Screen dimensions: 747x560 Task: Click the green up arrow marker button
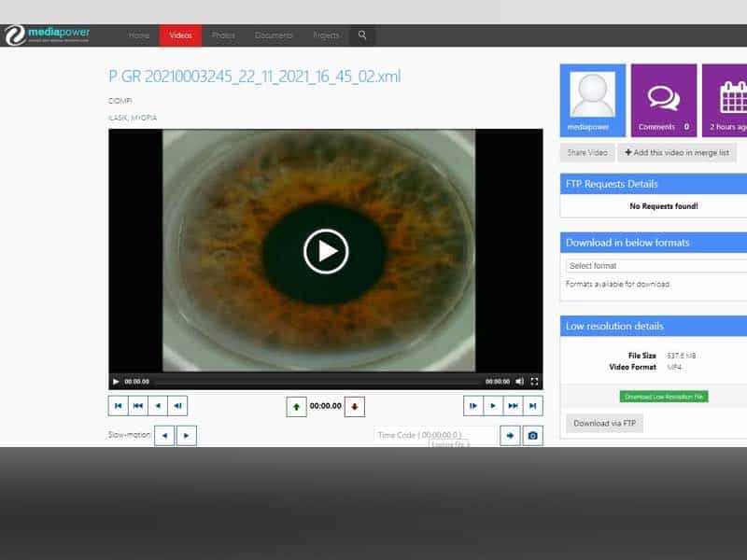(296, 406)
